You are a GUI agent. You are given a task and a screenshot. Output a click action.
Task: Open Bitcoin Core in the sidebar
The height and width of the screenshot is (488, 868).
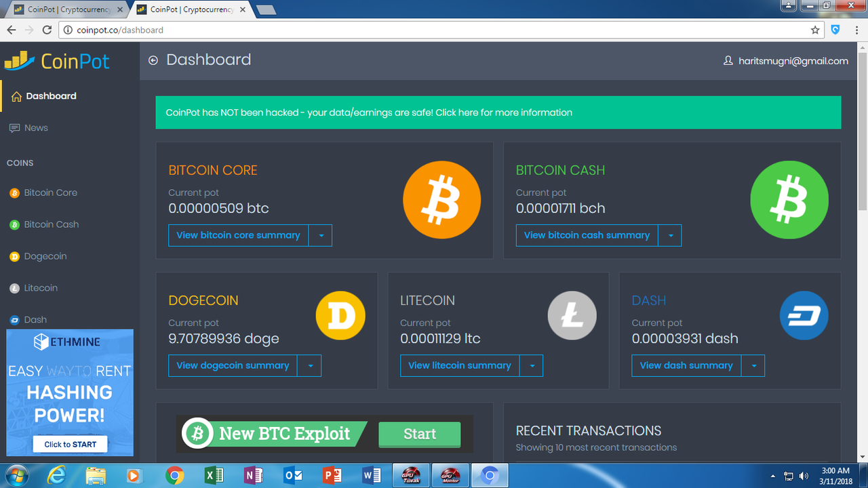point(70,192)
